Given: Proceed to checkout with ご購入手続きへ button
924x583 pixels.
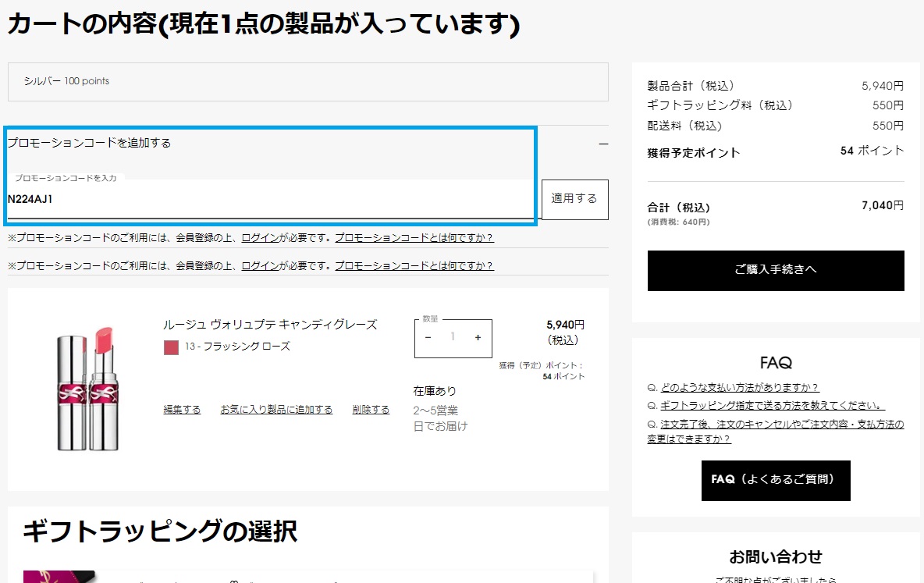Looking at the screenshot, I should (776, 271).
